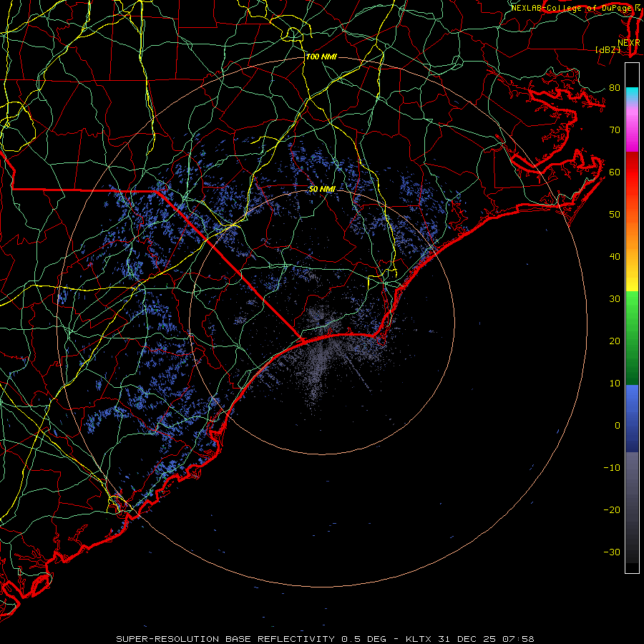
Task: Click the -20 value on color scale
Action: coord(612,510)
